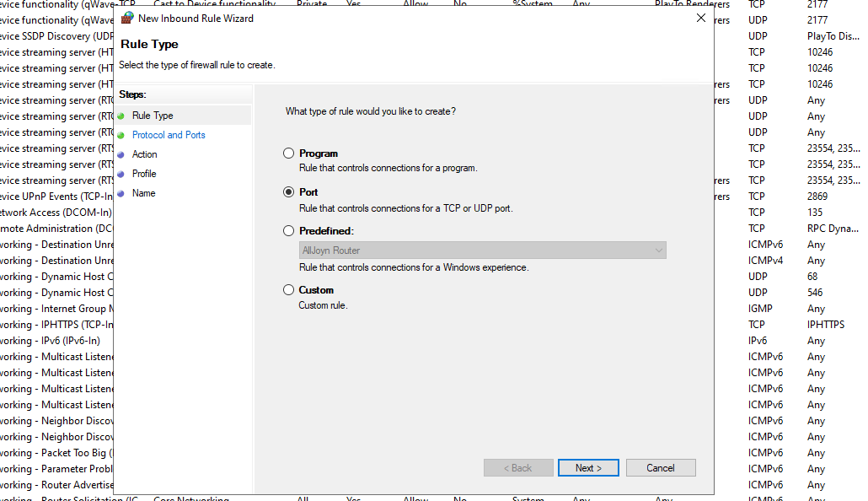Click the Next button

pyautogui.click(x=588, y=468)
